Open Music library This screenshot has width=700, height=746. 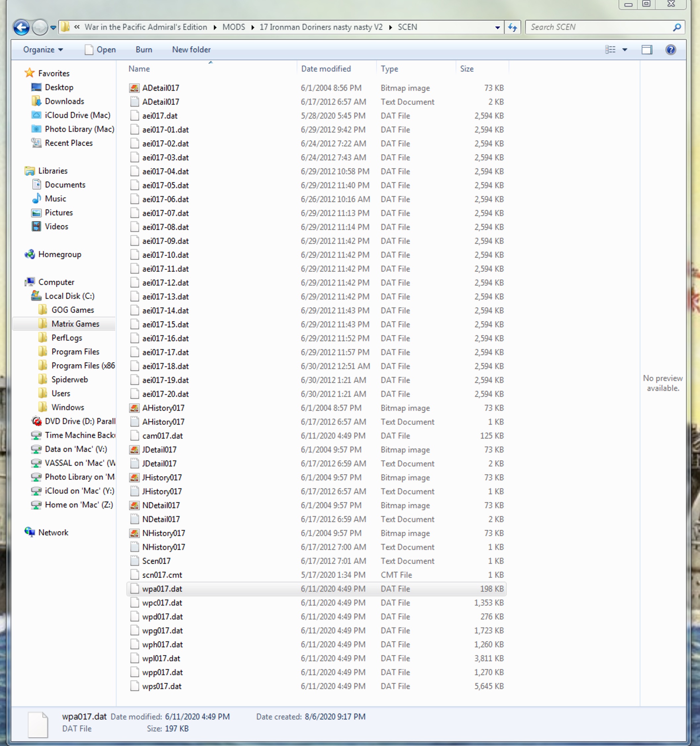click(x=55, y=198)
